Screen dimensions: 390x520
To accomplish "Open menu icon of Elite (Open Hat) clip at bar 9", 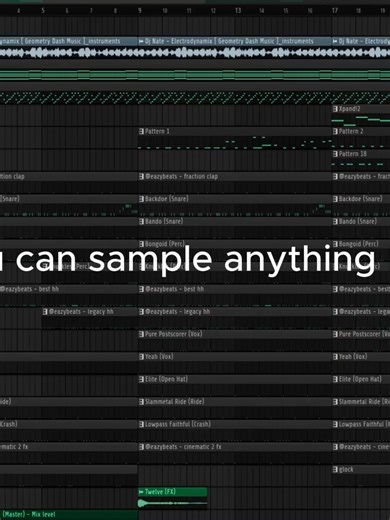I will coord(141,379).
